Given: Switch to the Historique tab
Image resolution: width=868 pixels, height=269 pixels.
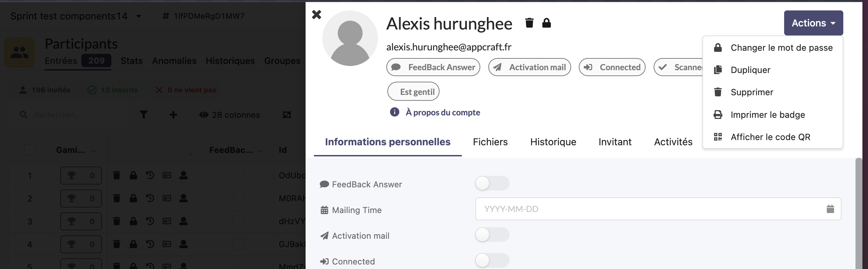Looking at the screenshot, I should coord(553,142).
